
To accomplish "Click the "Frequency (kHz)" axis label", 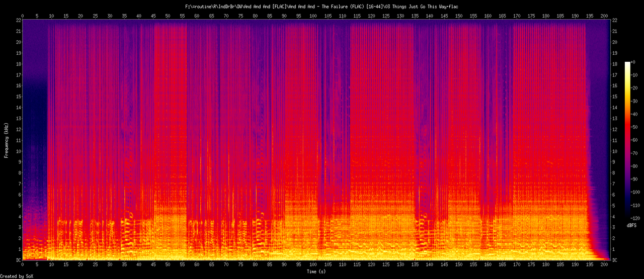I will pos(7,140).
